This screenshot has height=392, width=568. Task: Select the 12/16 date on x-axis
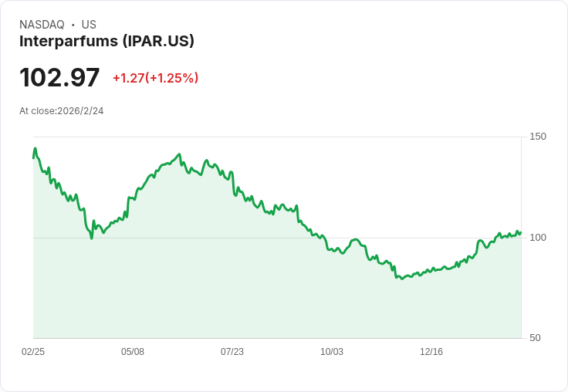pyautogui.click(x=431, y=352)
